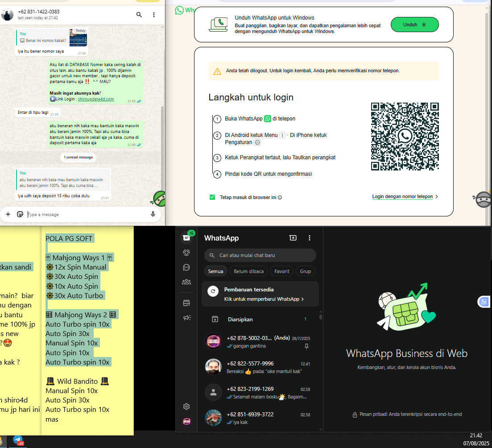Click info icon beside Tetap masuk
The width and height of the screenshot is (492, 448).
point(280,198)
